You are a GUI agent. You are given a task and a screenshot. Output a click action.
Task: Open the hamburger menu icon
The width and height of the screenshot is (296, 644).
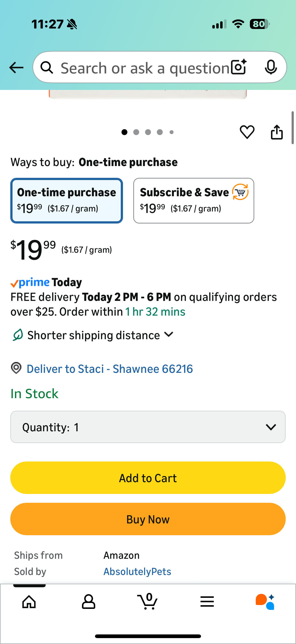207,602
